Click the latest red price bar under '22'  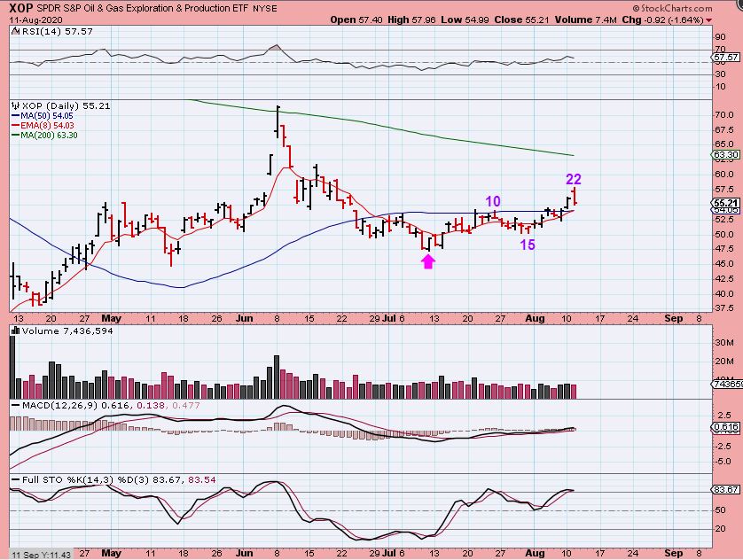click(574, 196)
